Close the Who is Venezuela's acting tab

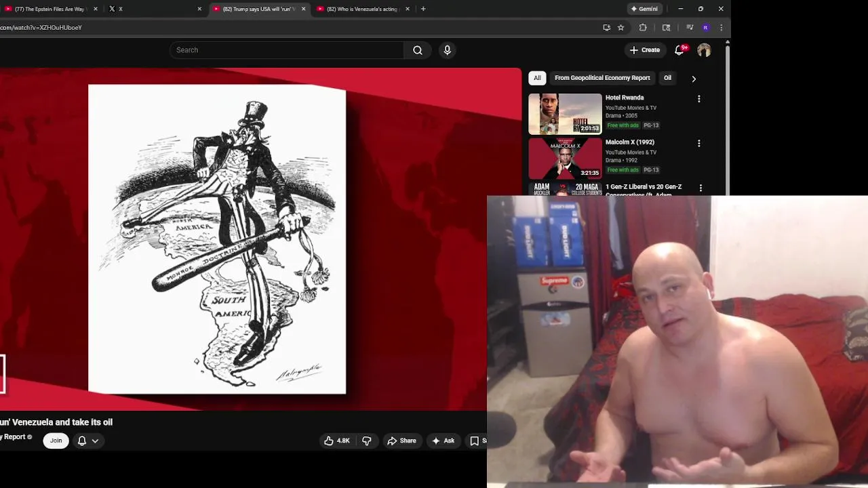tap(408, 9)
